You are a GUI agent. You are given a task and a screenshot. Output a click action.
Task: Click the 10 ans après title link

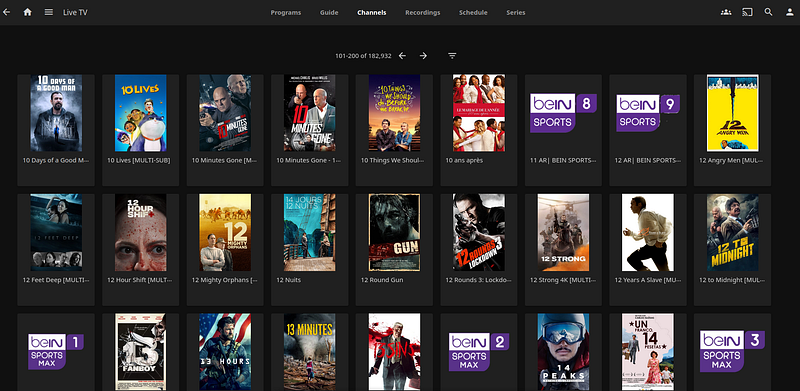(464, 160)
